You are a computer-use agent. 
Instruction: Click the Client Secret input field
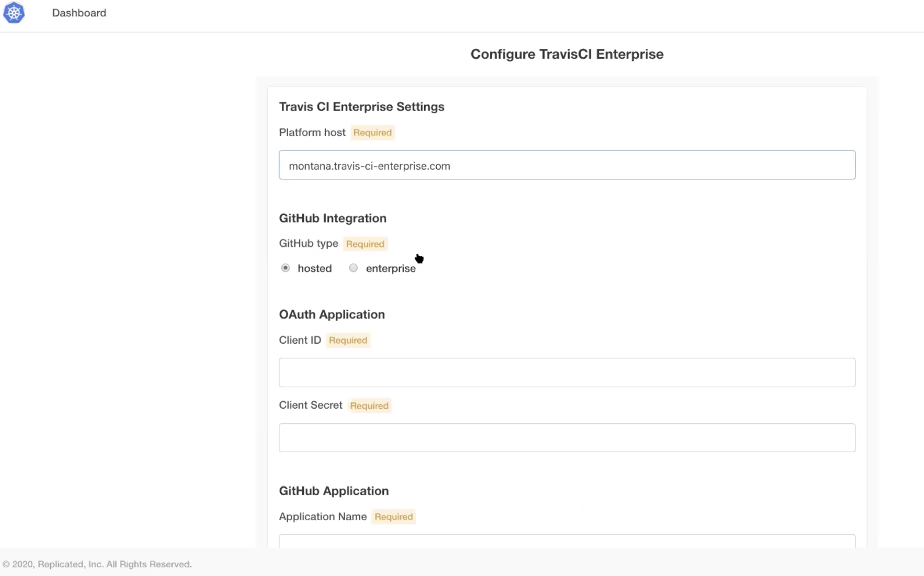[567, 438]
